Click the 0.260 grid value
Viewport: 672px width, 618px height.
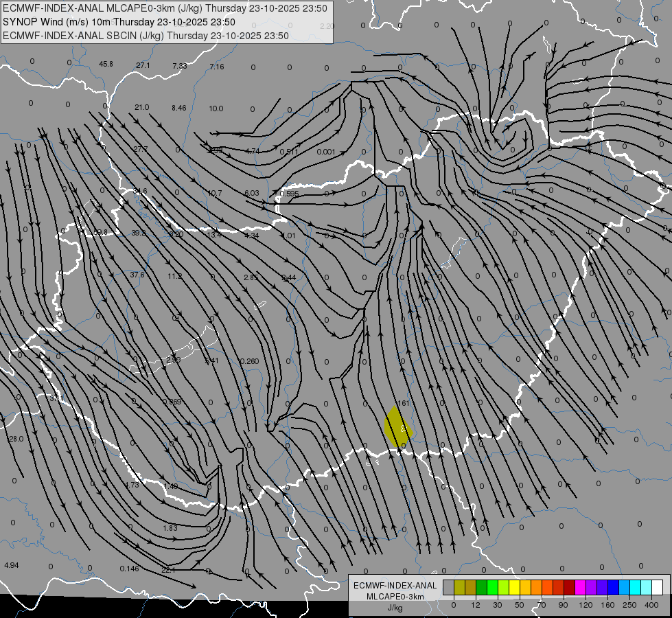249,361
